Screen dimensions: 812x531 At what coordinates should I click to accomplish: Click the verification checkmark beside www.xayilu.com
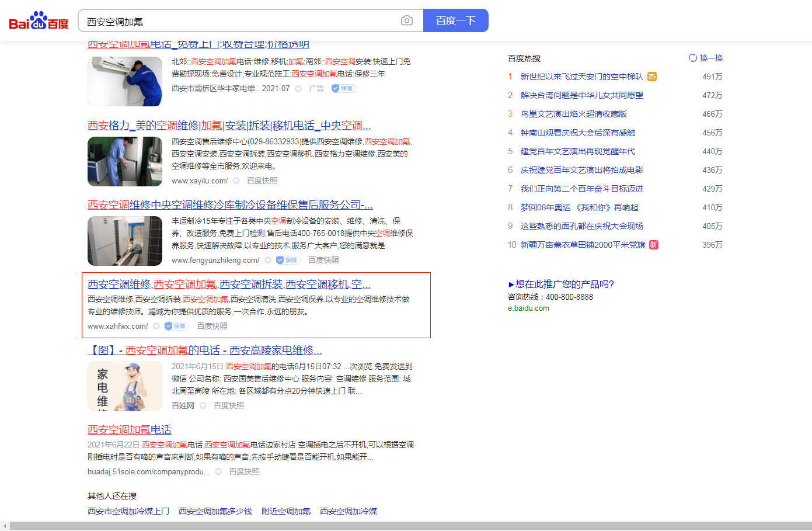[236, 181]
